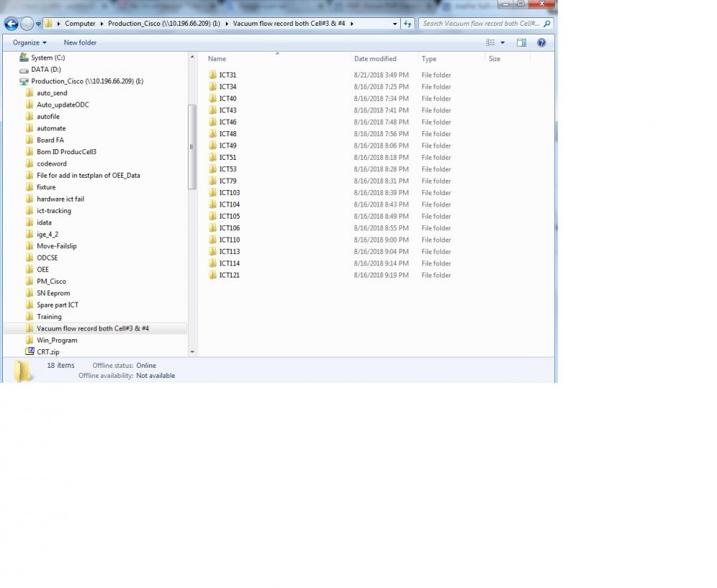717x588 pixels.
Task: Open hardware ict fail folder
Action: point(55,199)
